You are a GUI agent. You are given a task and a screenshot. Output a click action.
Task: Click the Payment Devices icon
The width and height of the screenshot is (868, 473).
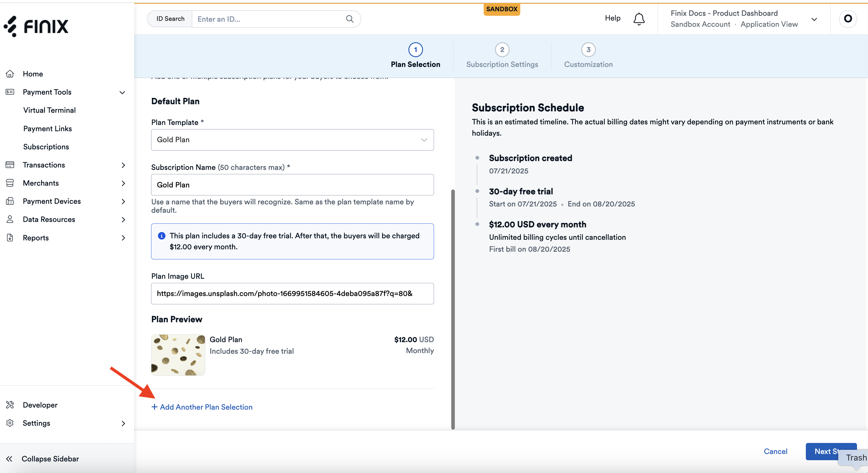[x=10, y=201]
